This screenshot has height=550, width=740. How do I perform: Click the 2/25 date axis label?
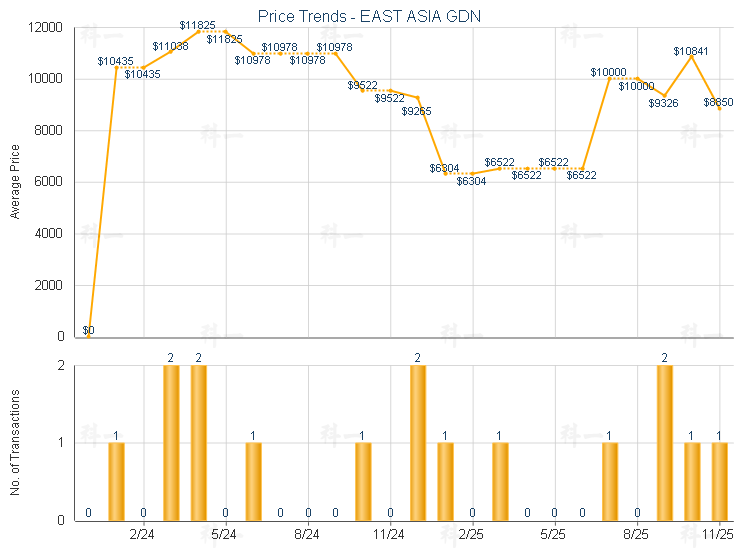click(472, 535)
